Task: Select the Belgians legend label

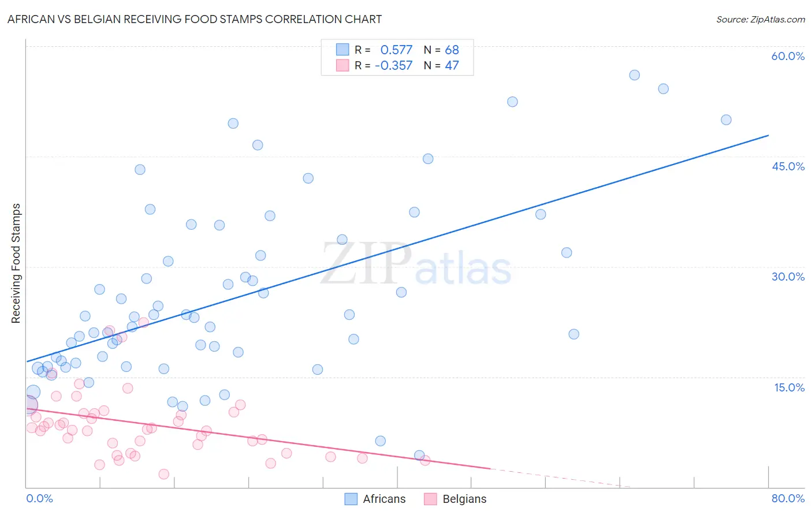Action: click(x=464, y=499)
